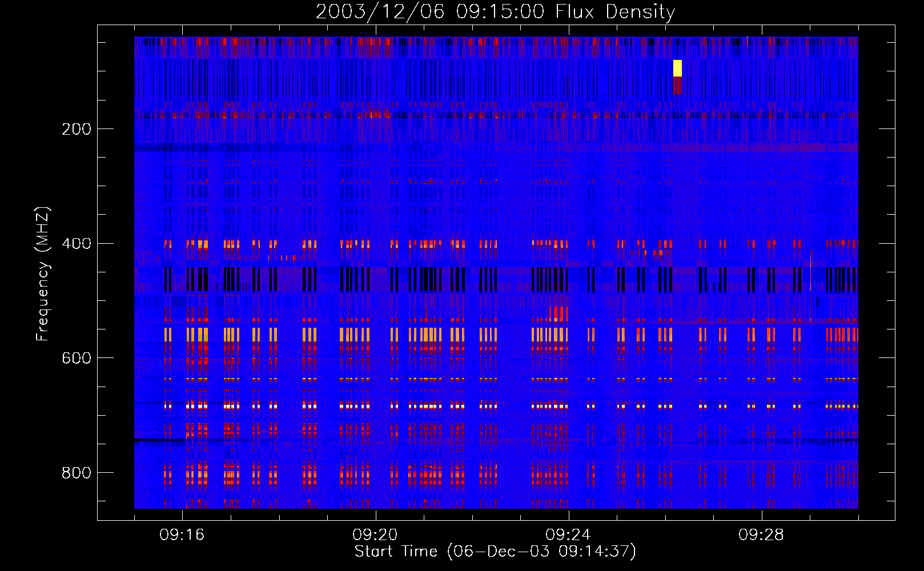Click the 400 frequency tick label
This screenshot has height=571, width=924.
[77, 244]
